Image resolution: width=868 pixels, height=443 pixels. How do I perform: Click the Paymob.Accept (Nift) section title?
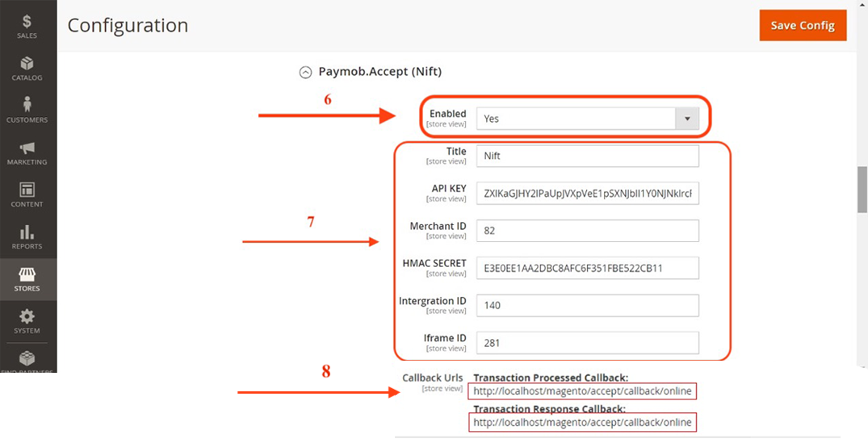click(379, 72)
